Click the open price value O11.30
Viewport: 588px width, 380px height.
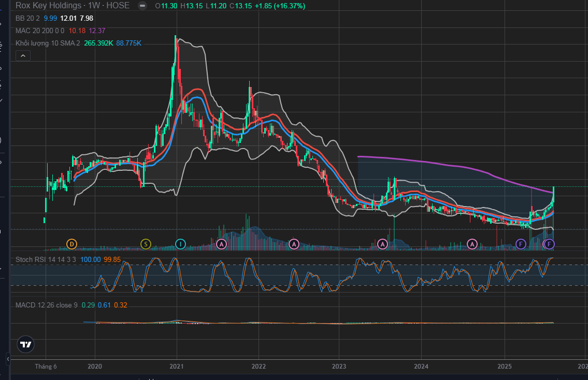click(166, 6)
